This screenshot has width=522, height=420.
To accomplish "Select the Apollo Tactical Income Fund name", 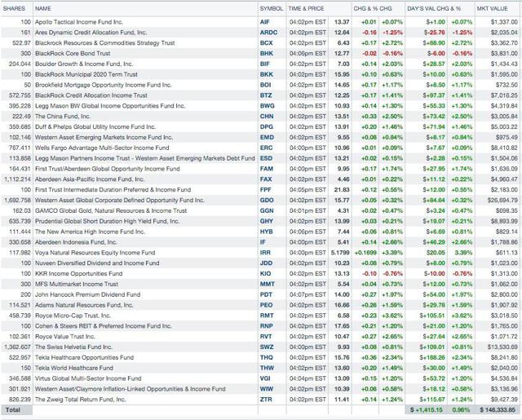I will (79, 22).
